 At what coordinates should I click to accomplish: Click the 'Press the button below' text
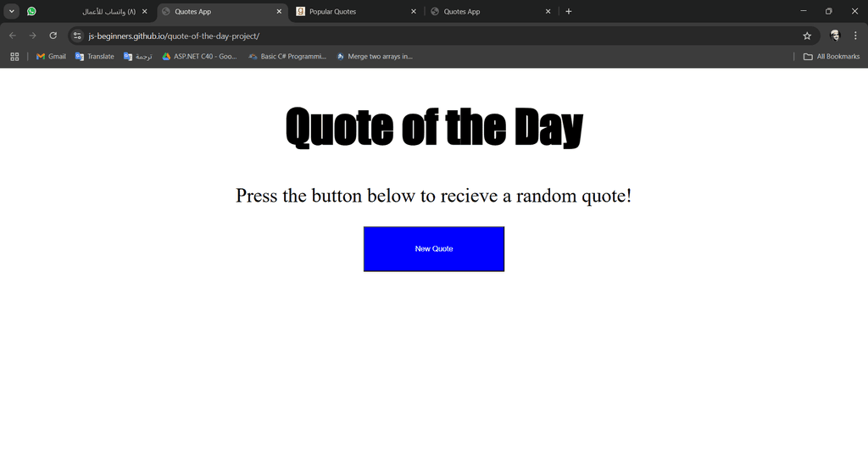[433, 196]
